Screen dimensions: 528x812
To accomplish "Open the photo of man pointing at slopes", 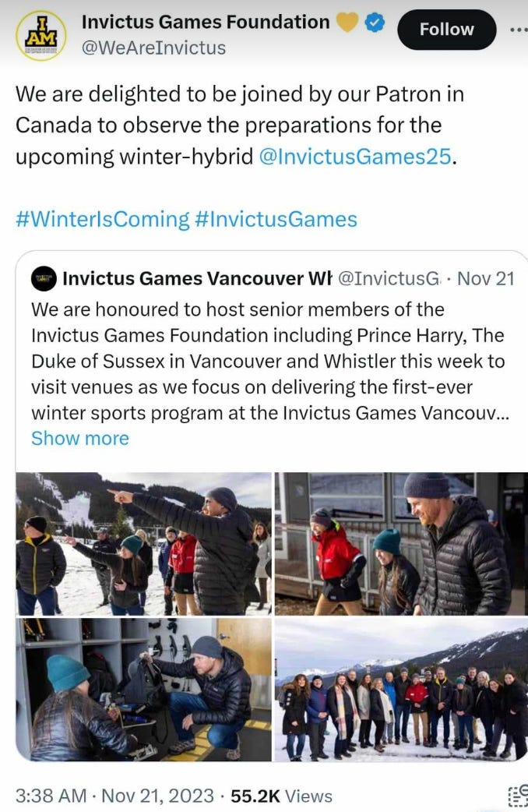I will (143, 544).
